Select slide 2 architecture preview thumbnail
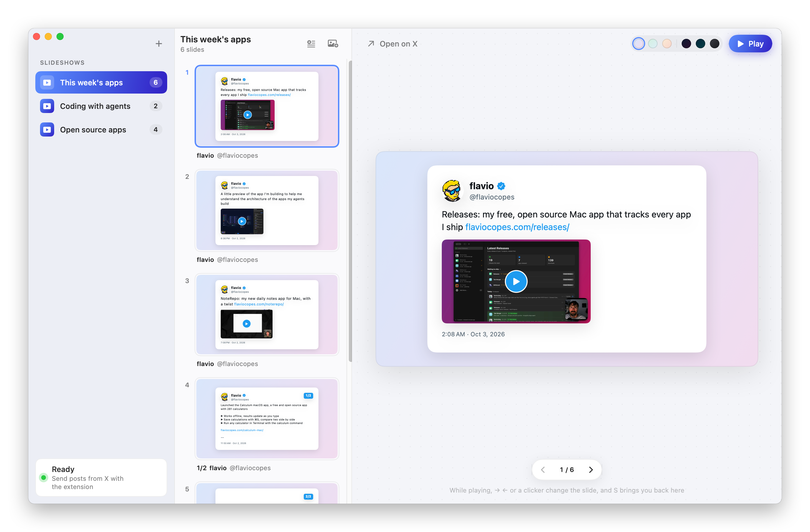The height and width of the screenshot is (532, 810). point(267,210)
